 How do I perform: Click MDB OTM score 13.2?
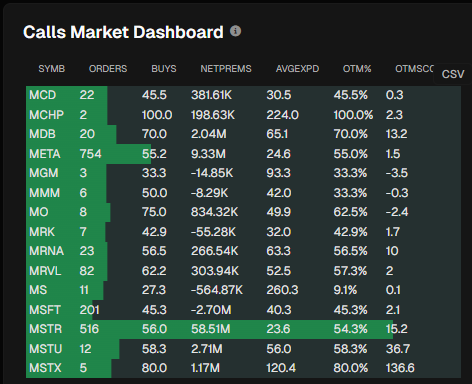click(396, 134)
